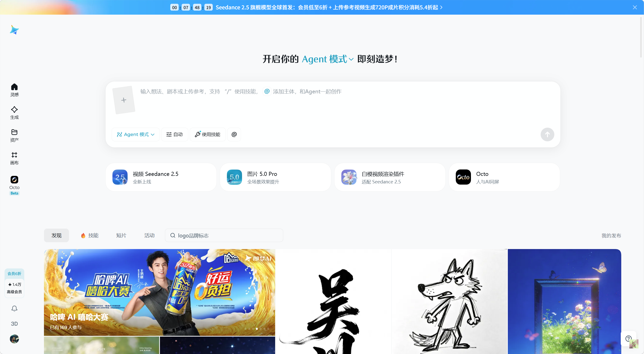Click the plus upload reference tile

click(124, 100)
